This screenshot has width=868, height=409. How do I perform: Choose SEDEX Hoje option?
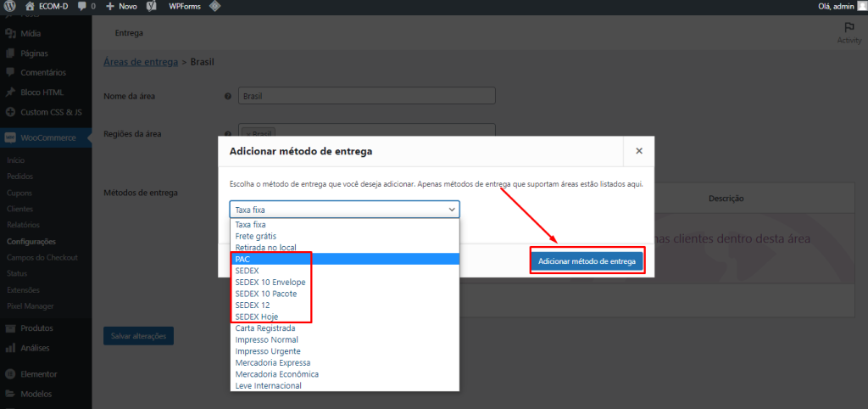[x=344, y=317]
